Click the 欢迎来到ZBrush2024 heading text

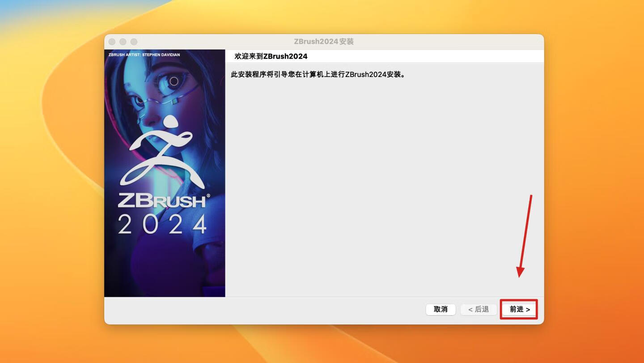271,56
